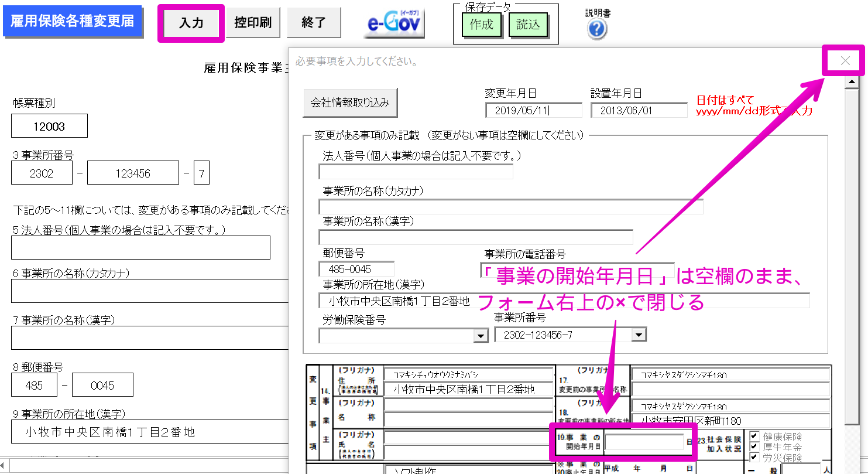Click the sheet's 郵便番号 field 485

click(34, 385)
